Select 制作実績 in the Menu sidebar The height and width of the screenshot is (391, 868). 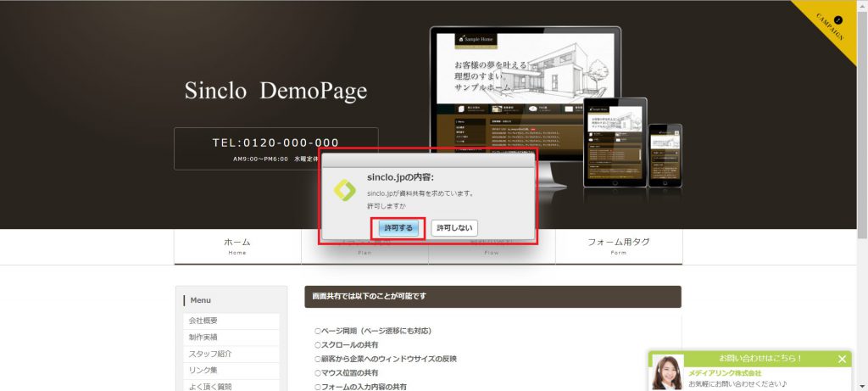(x=231, y=338)
